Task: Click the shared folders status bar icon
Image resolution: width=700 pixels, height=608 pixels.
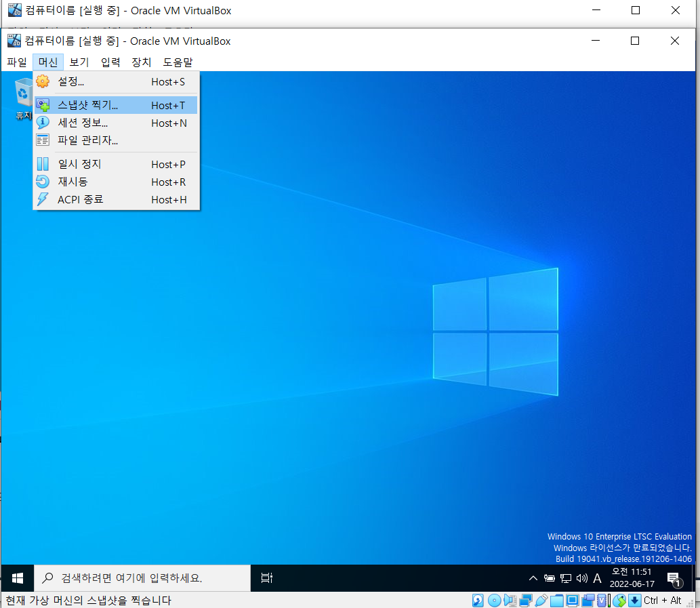Action: (557, 601)
